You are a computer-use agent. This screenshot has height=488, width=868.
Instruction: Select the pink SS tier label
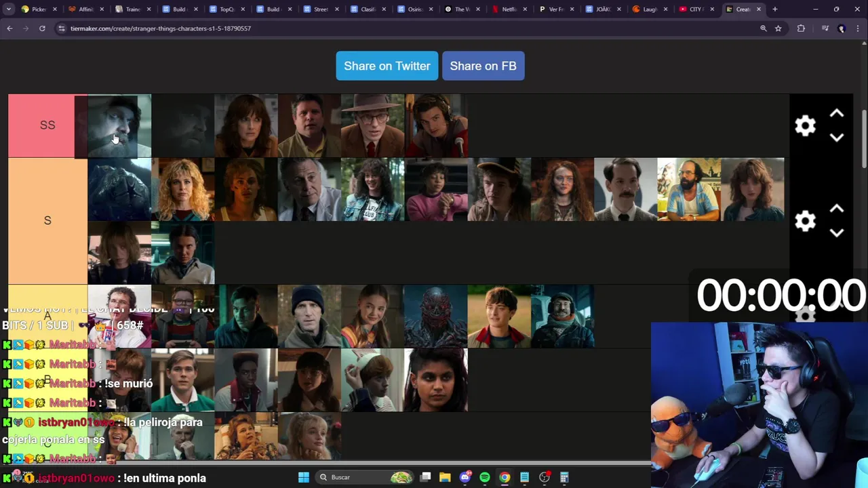[47, 125]
